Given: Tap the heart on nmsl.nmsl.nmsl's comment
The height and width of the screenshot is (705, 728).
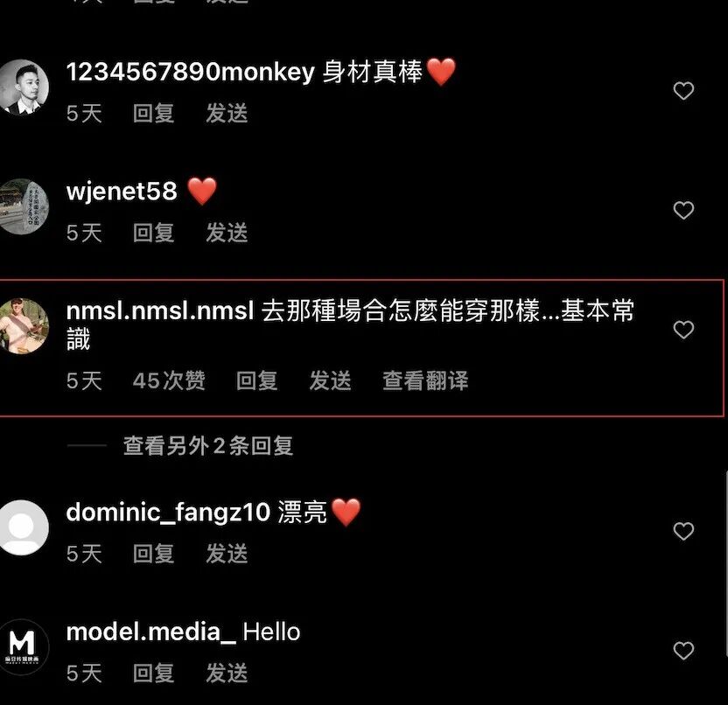Looking at the screenshot, I should (683, 330).
